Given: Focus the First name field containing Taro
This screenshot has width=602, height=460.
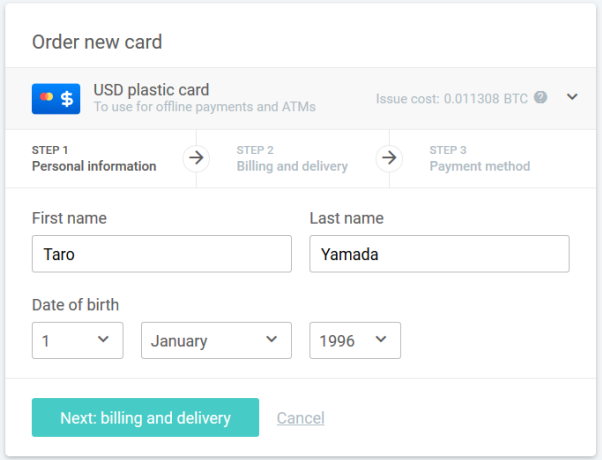Looking at the screenshot, I should pyautogui.click(x=162, y=254).
